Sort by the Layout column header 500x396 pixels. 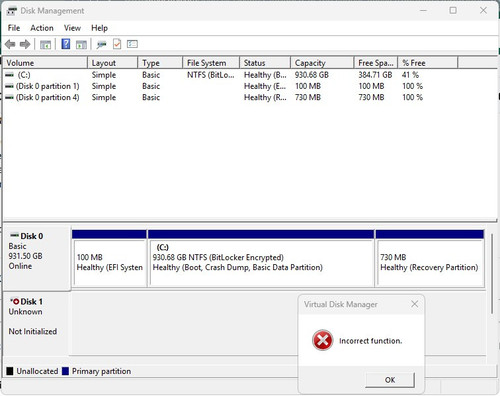pos(113,63)
